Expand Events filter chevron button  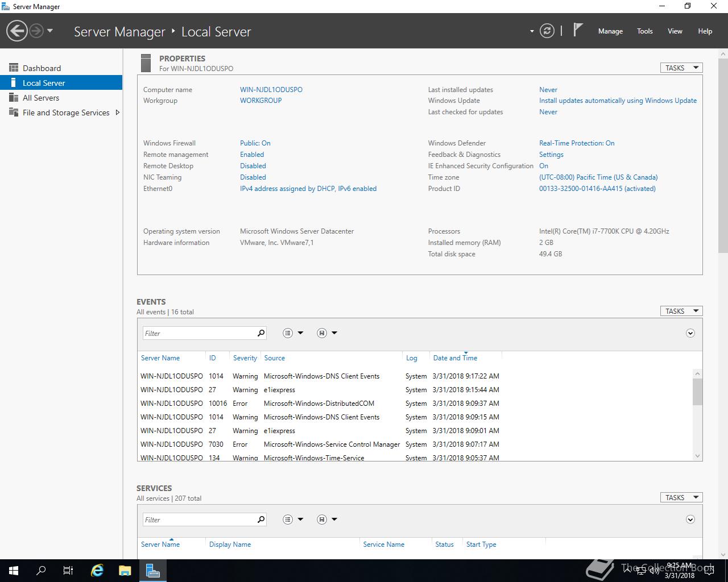point(690,333)
